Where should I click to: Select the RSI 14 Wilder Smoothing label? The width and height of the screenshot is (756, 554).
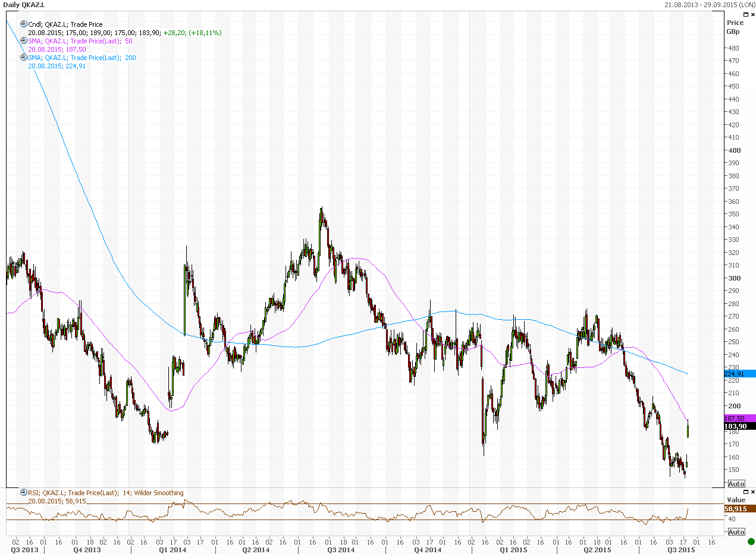[x=106, y=493]
